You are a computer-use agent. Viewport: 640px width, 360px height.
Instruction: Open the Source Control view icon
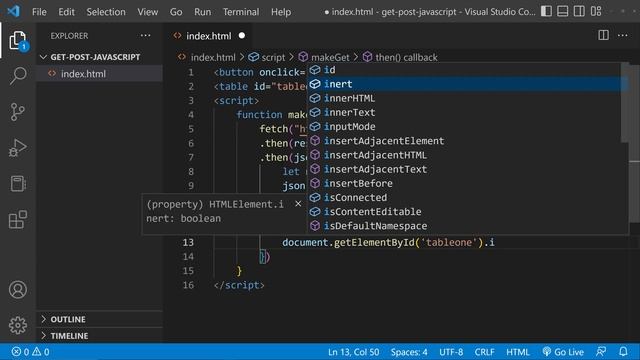pyautogui.click(x=18, y=111)
